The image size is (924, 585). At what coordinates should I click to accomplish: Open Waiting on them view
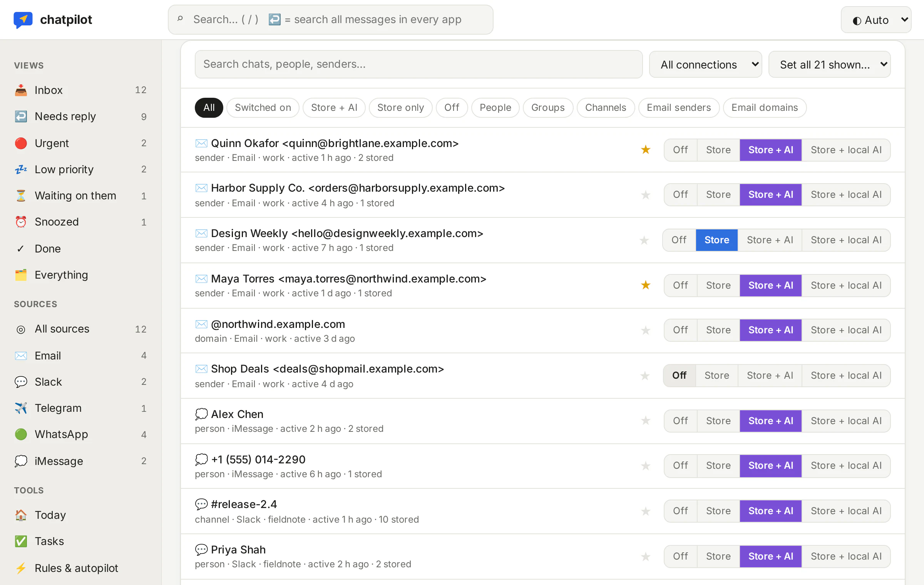(80, 196)
